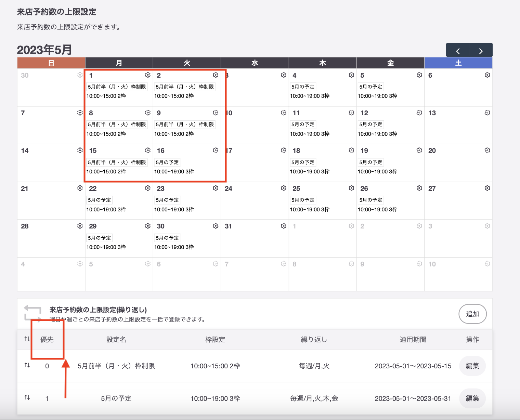Open gear settings for May 8
Screen dimensions: 520x420
pos(148,113)
